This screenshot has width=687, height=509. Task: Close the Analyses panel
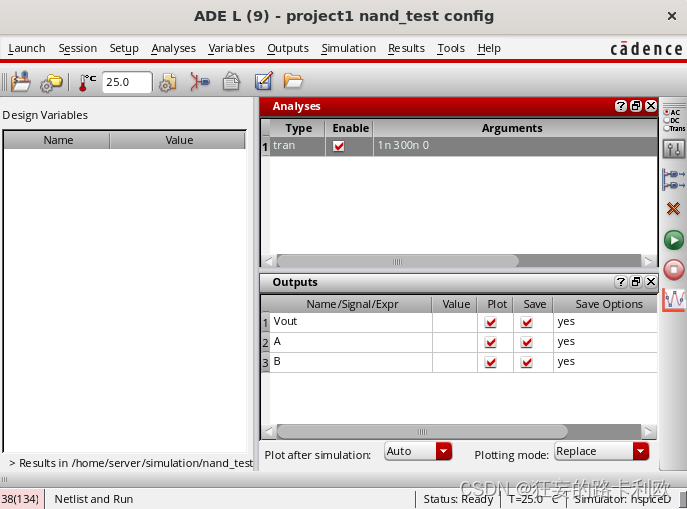click(x=651, y=106)
